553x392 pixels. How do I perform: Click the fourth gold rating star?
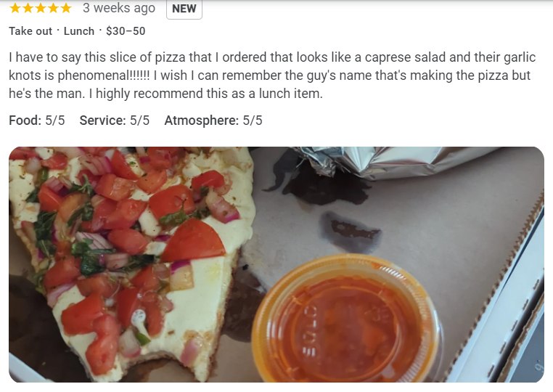point(53,8)
